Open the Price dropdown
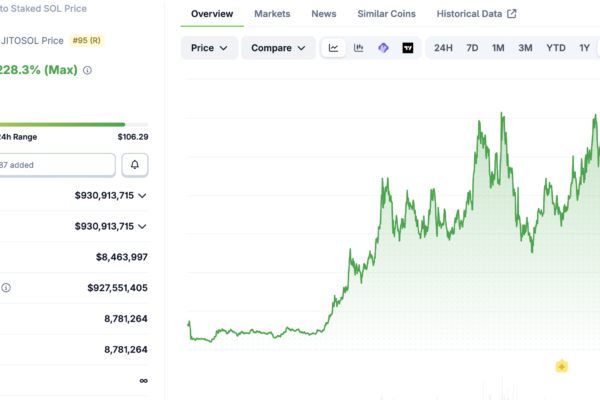The width and height of the screenshot is (600, 400). 209,48
